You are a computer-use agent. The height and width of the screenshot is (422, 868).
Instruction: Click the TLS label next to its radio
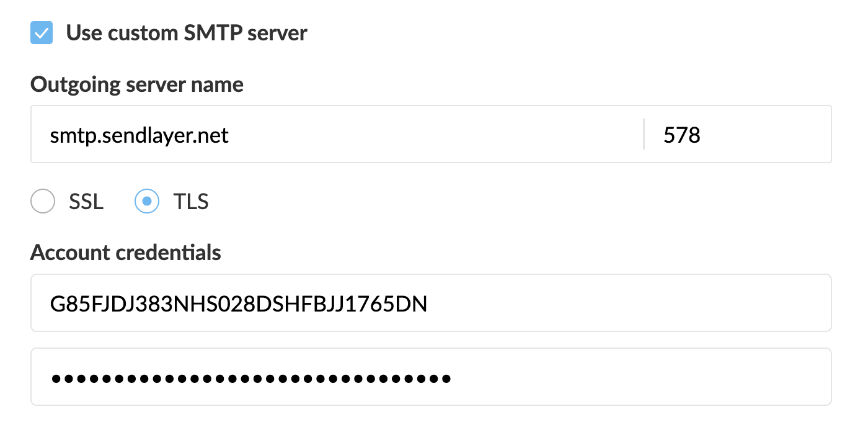click(190, 201)
